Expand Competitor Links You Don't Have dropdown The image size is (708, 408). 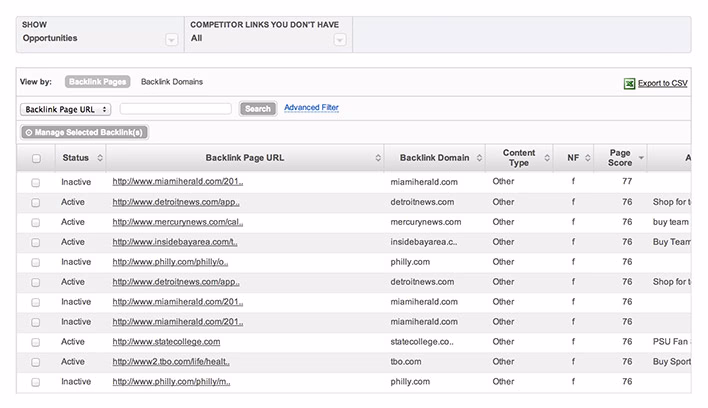[x=339, y=39]
